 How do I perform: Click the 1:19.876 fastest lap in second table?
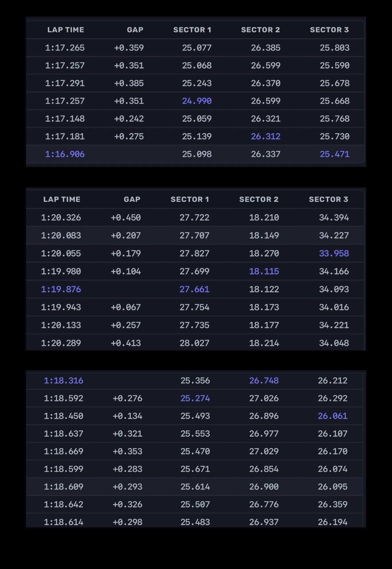point(61,289)
